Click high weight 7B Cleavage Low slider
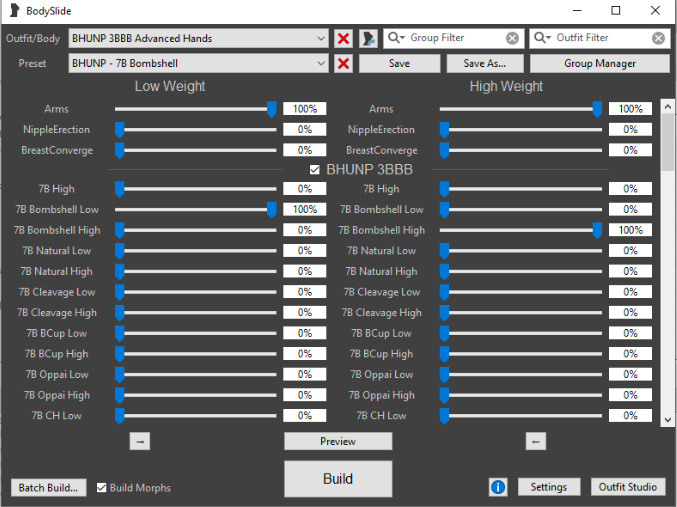 click(521, 292)
